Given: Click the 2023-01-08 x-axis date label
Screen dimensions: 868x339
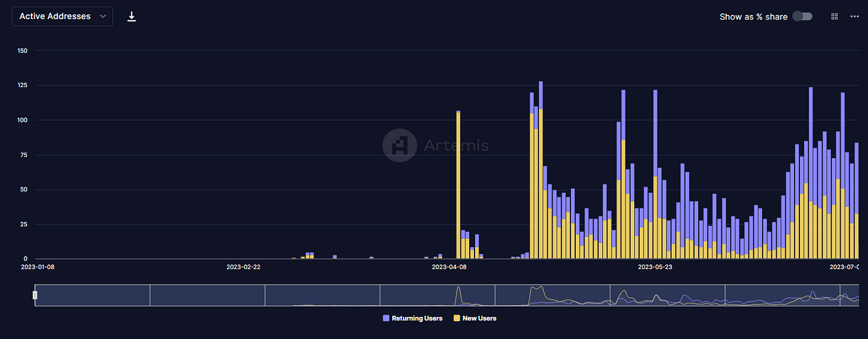Looking at the screenshot, I should 38,267.
